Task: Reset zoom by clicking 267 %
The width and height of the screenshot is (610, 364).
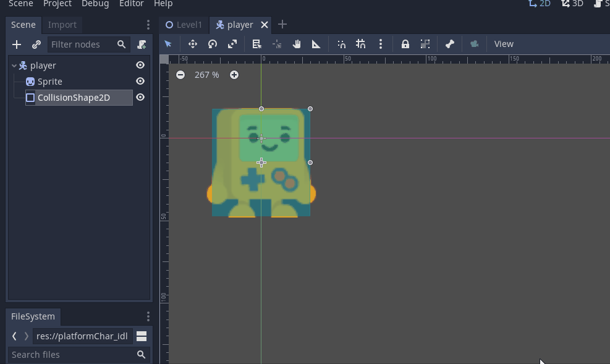Action: 206,75
